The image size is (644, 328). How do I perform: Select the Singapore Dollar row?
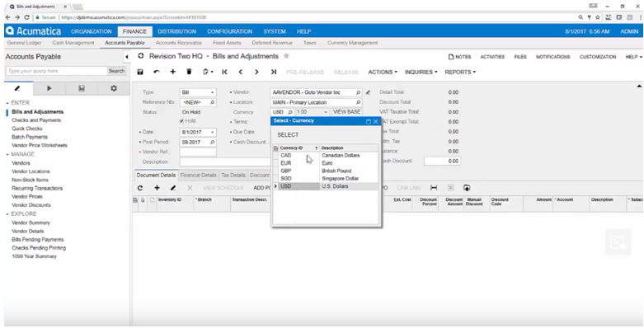coord(325,179)
